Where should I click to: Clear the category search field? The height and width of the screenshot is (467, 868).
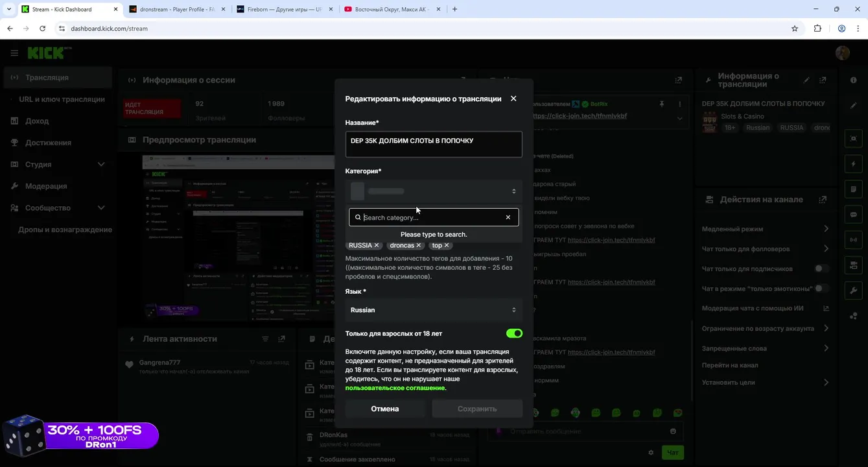(508, 217)
